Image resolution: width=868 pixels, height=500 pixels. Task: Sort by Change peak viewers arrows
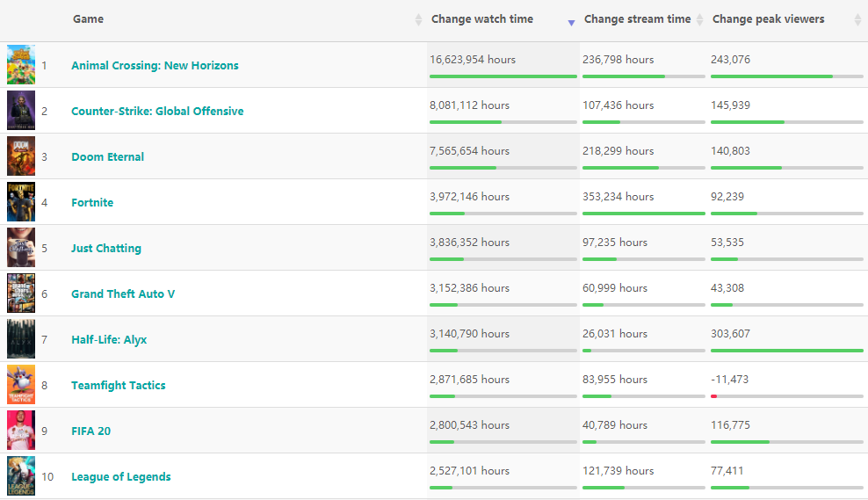point(857,19)
